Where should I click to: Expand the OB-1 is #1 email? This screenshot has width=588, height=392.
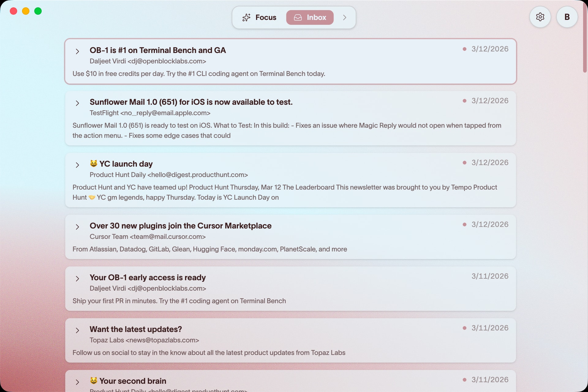click(77, 51)
